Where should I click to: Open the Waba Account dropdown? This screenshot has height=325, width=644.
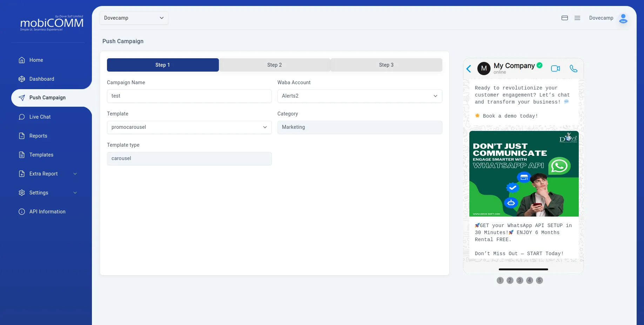(x=360, y=96)
